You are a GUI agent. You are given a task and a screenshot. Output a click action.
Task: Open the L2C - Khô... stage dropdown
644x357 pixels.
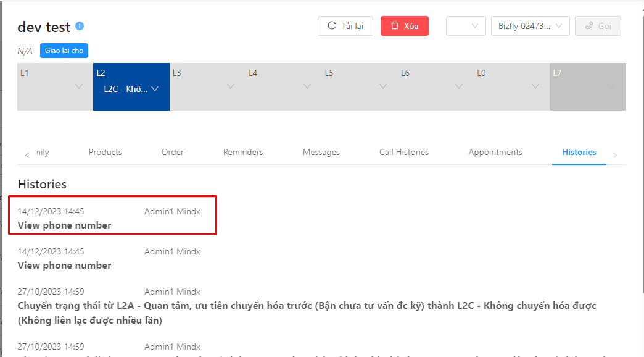coord(131,89)
